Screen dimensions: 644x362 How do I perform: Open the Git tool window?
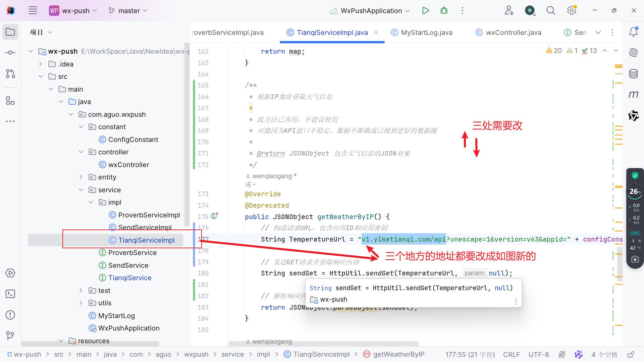click(10, 335)
